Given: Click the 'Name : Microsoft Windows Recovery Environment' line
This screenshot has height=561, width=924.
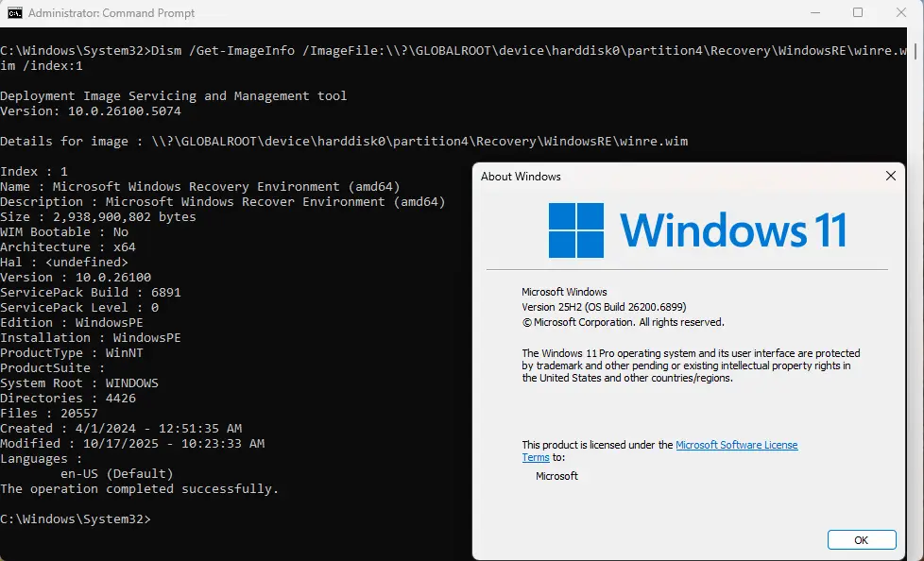Looking at the screenshot, I should point(199,186).
